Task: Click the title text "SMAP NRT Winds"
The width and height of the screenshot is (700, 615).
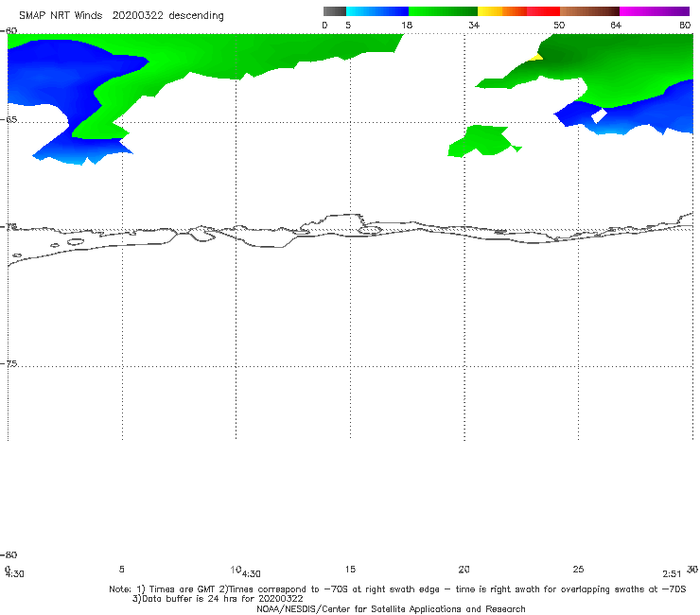Action: point(61,15)
